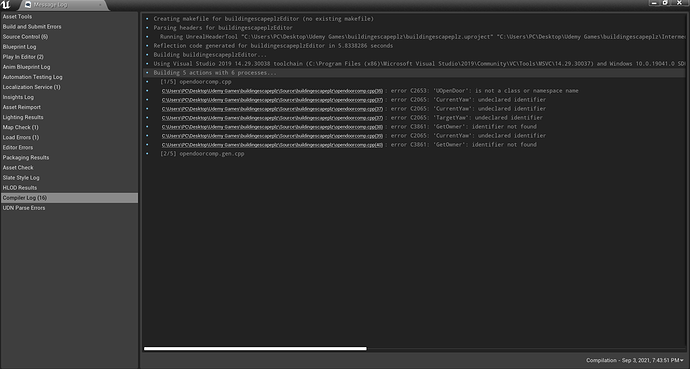This screenshot has width=690, height=369.
Task: Select the '[2/5] opendoorcomp.gen.cpp' row
Action: pyautogui.click(x=414, y=154)
